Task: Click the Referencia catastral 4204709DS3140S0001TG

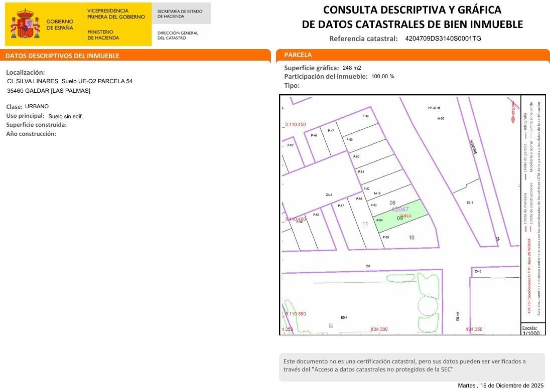Action: coord(442,38)
